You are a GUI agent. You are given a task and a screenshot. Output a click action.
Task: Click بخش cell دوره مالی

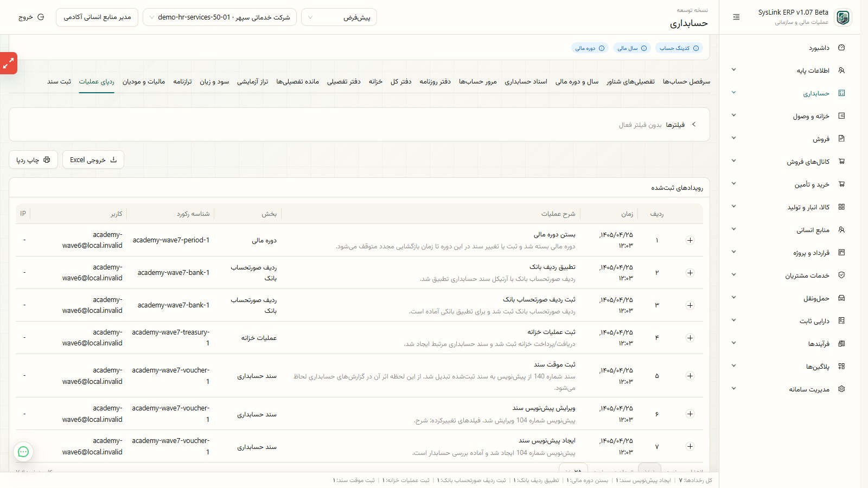click(264, 240)
